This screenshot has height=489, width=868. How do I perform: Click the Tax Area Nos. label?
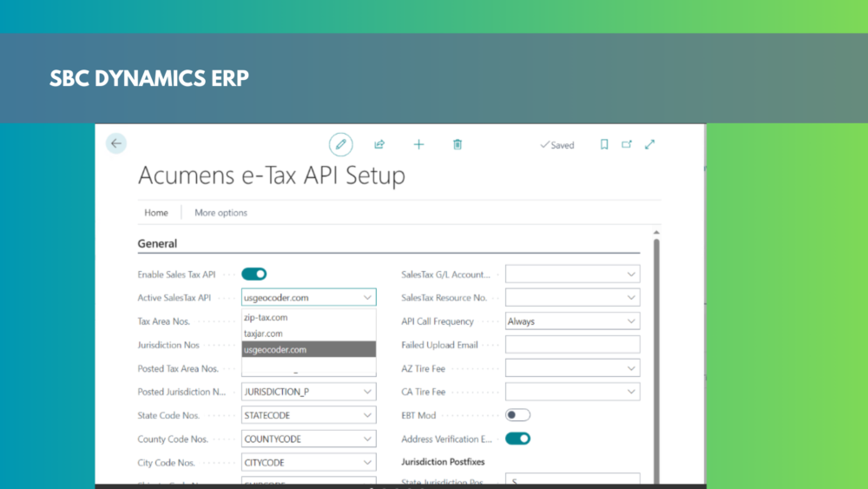pos(164,321)
